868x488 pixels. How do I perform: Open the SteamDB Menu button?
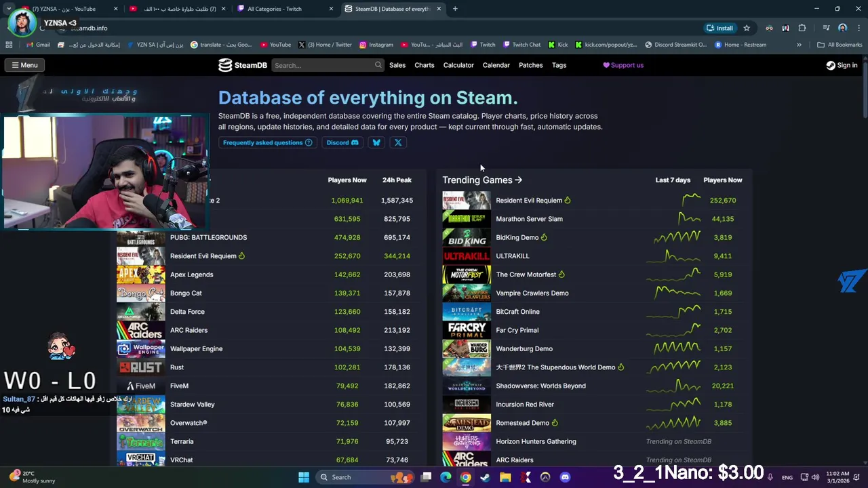(x=24, y=65)
